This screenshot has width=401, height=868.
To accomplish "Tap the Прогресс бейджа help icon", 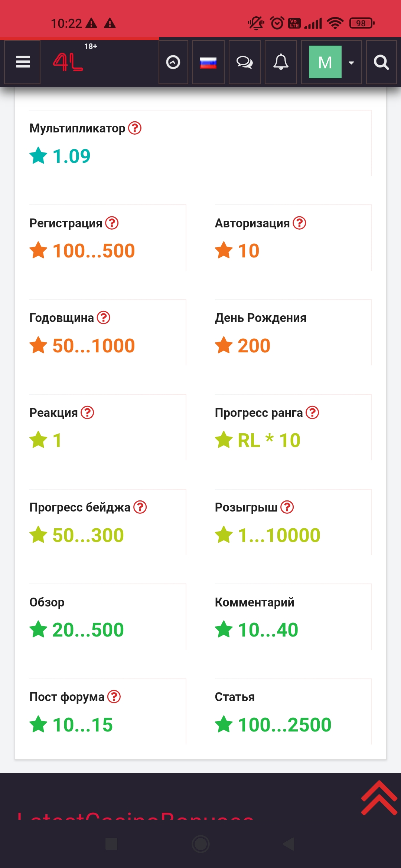I will point(140,507).
